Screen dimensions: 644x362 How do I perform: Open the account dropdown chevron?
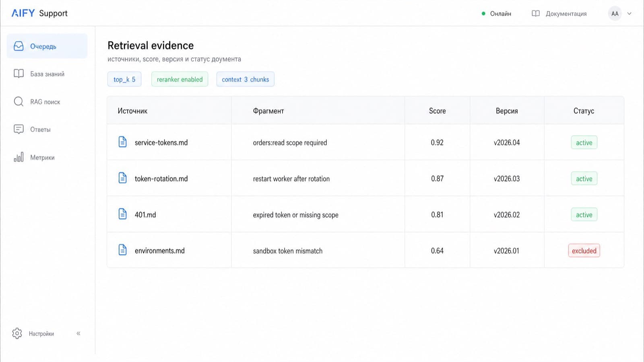(629, 14)
